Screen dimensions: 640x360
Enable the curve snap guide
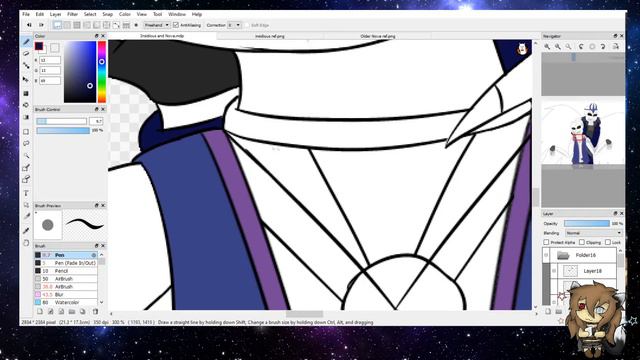[116, 25]
